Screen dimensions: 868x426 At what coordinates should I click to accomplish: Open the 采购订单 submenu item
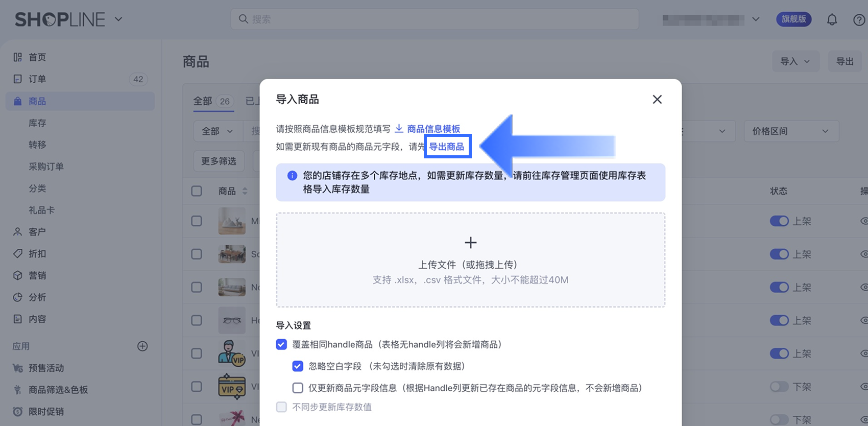(x=46, y=167)
